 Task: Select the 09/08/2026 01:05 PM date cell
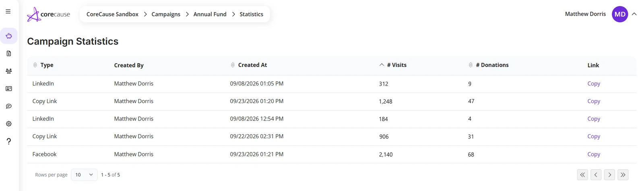click(x=257, y=83)
